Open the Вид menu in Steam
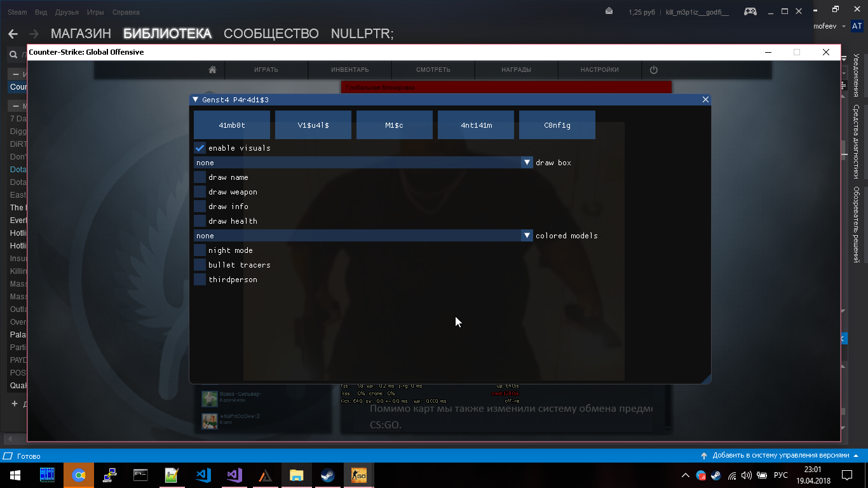Viewport: 868px width, 488px height. click(x=41, y=12)
